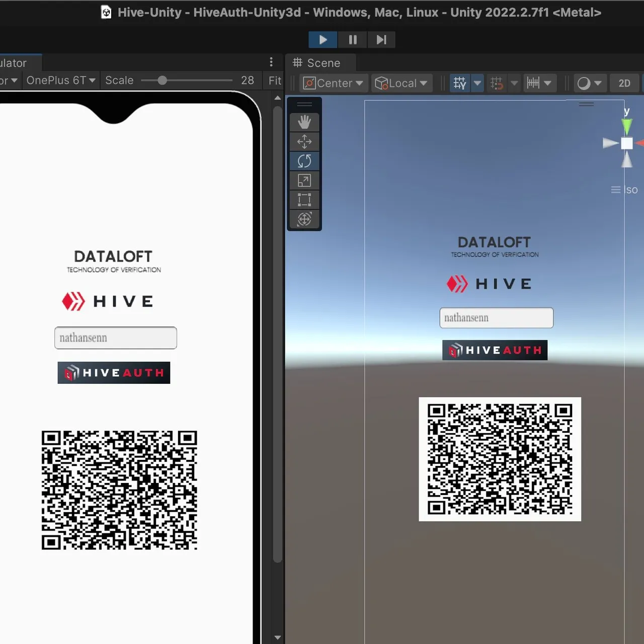Viewport: 644px width, 644px height.
Task: Open the Local orientation dropdown
Action: [x=401, y=83]
